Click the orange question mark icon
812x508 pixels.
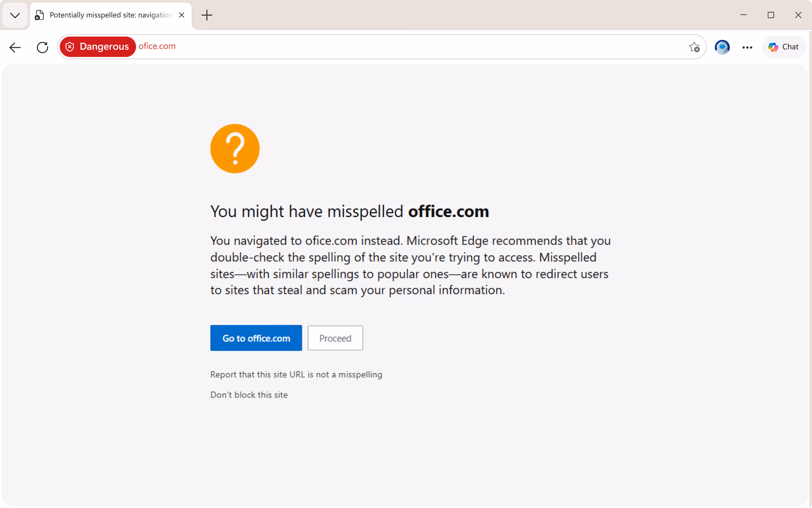(x=235, y=149)
